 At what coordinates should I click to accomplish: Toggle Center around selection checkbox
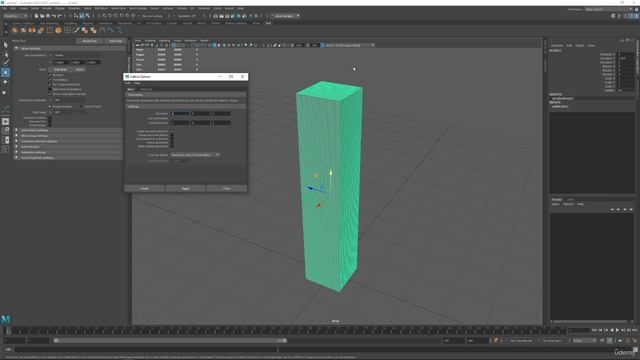point(172,131)
